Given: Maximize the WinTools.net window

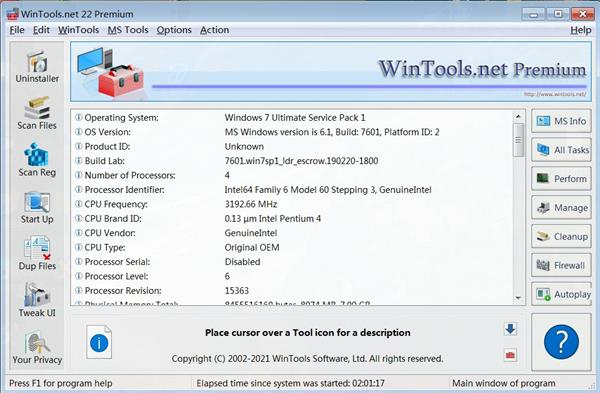Looking at the screenshot, I should 558,14.
